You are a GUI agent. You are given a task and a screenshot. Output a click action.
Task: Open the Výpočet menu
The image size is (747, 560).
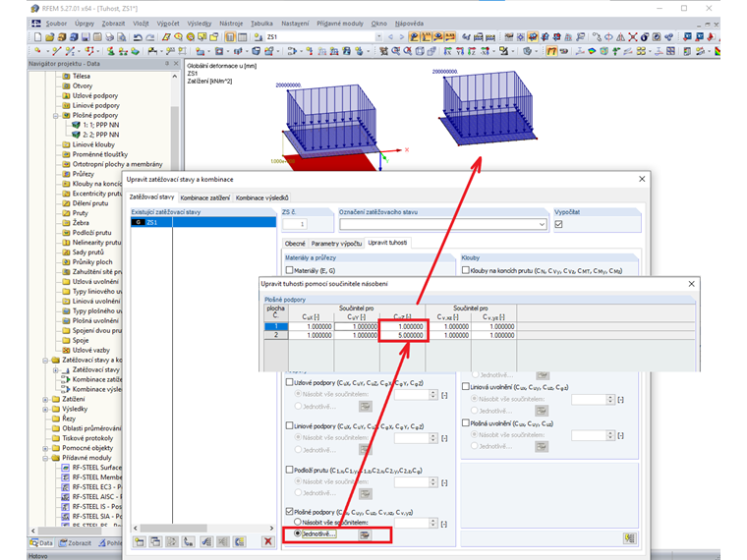point(168,24)
